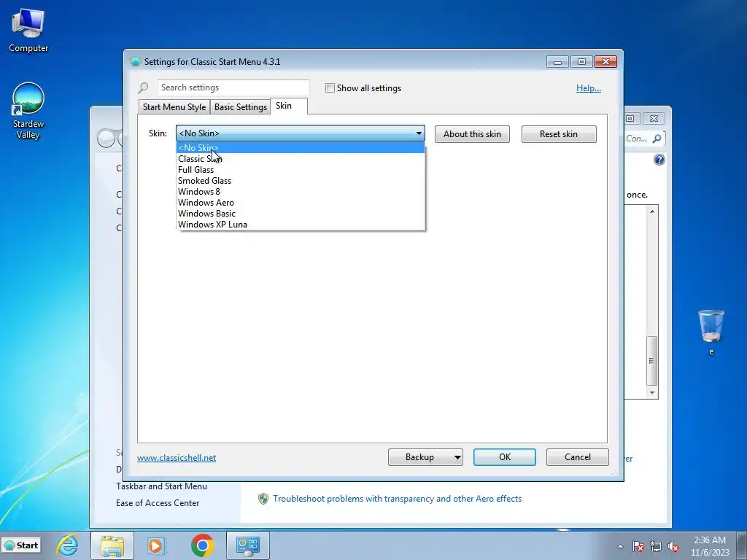This screenshot has height=560, width=747.
Task: Click the About this skin button
Action: [x=472, y=134]
